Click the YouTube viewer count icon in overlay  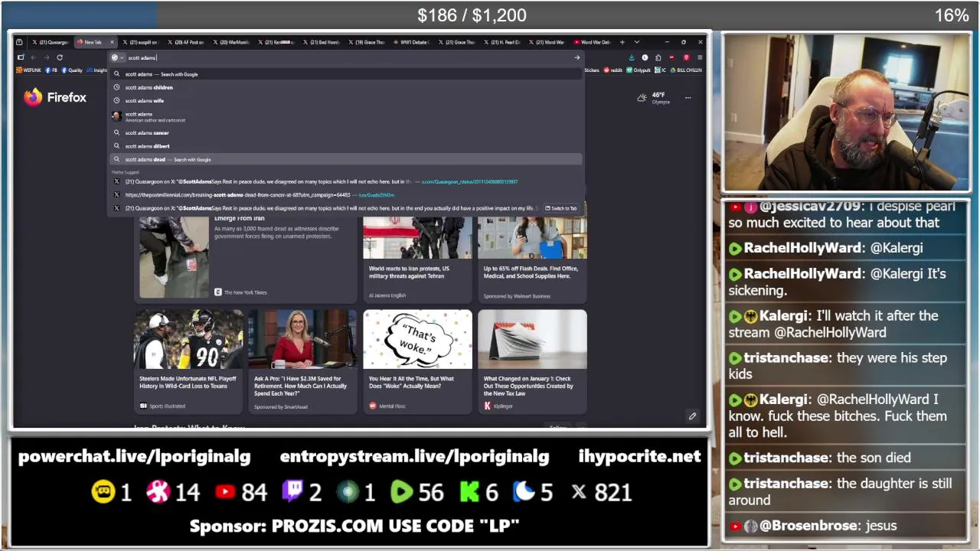click(x=225, y=492)
